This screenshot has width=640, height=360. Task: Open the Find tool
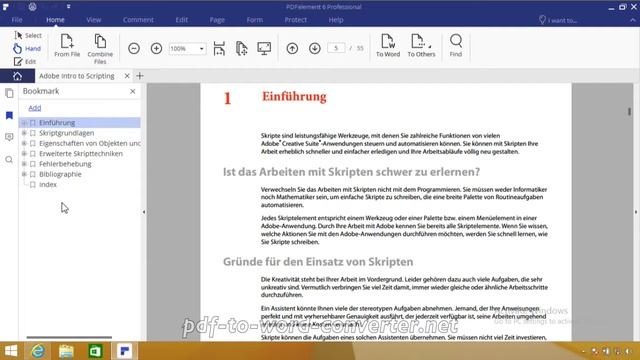456,45
